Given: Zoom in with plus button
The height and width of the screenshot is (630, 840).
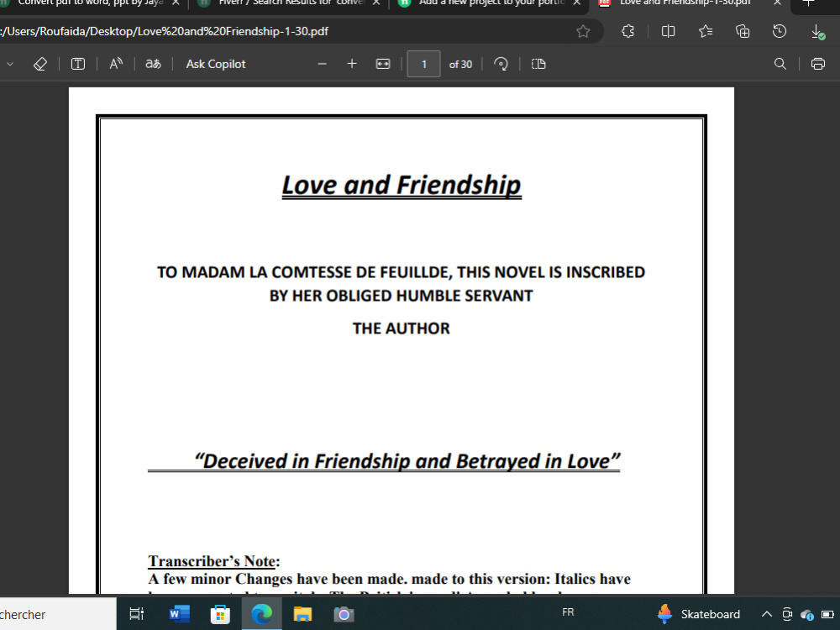Looking at the screenshot, I should click(x=352, y=65).
